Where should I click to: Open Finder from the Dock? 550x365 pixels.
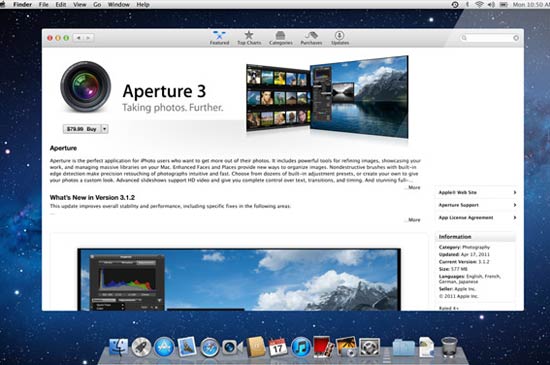pyautogui.click(x=119, y=347)
